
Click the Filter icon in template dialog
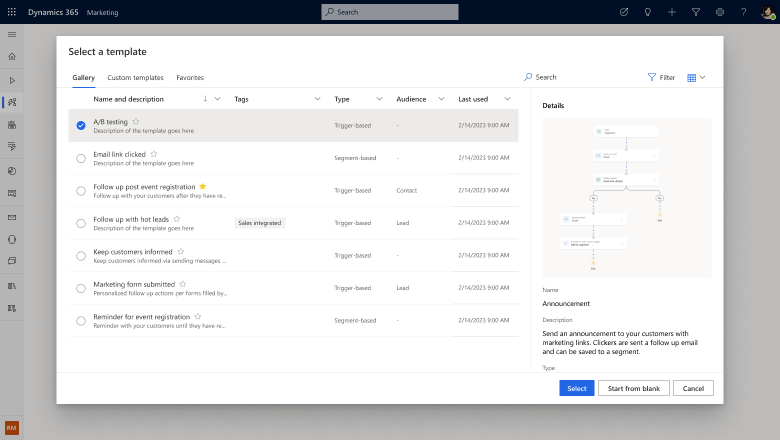pos(652,77)
